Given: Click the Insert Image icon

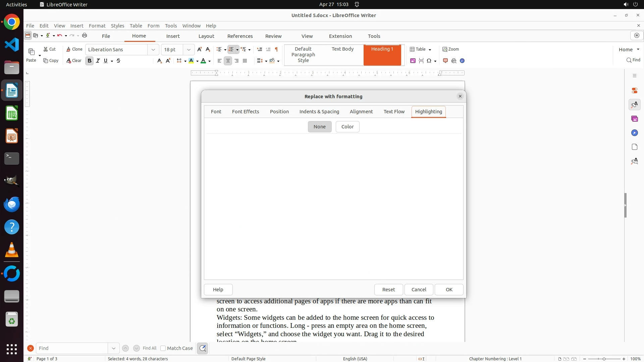Looking at the screenshot, I should (x=413, y=61).
